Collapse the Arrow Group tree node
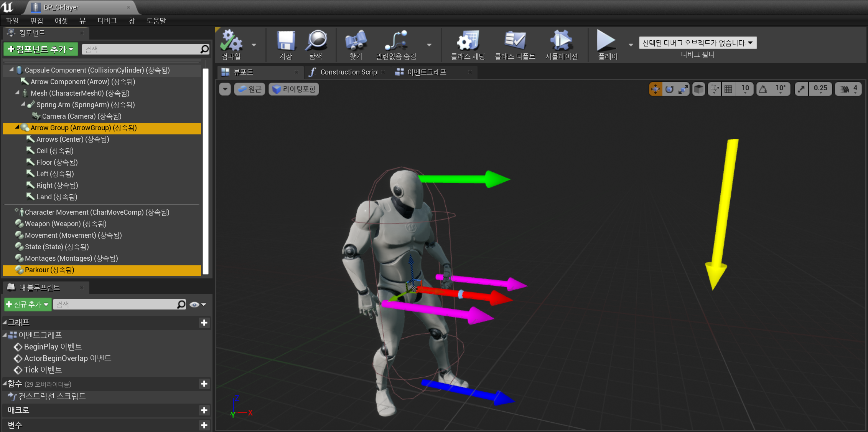 [17, 127]
